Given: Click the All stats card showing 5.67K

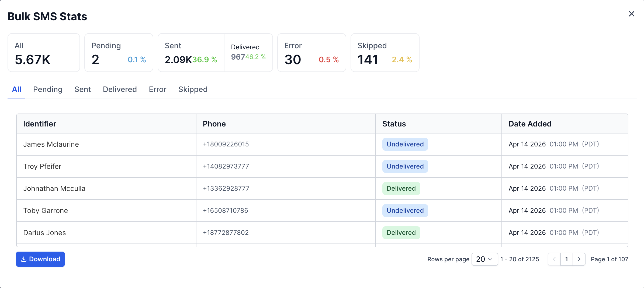Looking at the screenshot, I should tap(44, 52).
